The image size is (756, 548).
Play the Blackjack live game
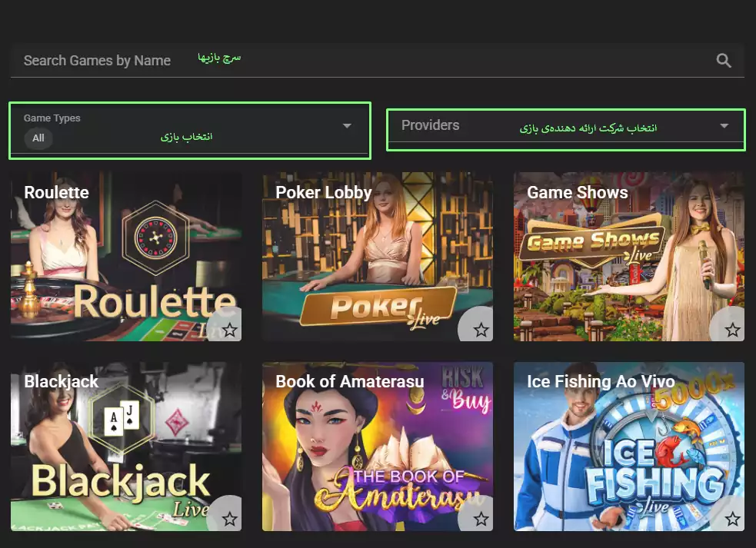pos(126,447)
